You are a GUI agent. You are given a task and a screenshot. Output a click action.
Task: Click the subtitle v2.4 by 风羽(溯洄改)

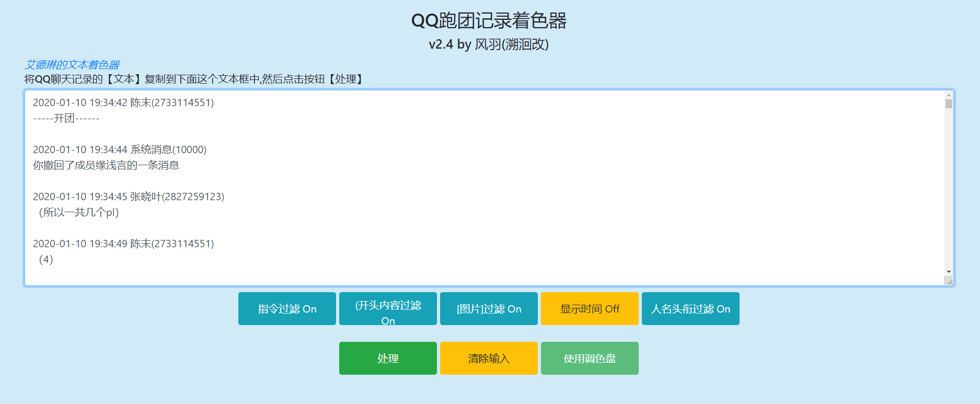[x=489, y=44]
